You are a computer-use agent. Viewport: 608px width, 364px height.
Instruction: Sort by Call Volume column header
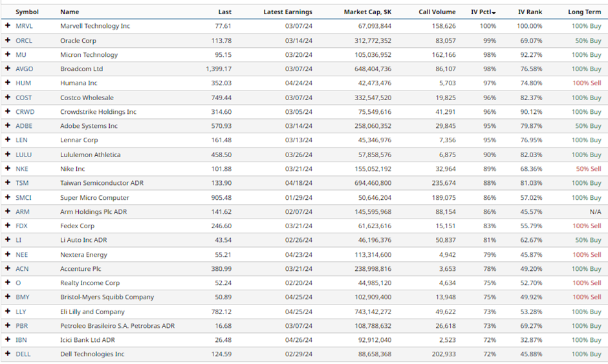(437, 12)
